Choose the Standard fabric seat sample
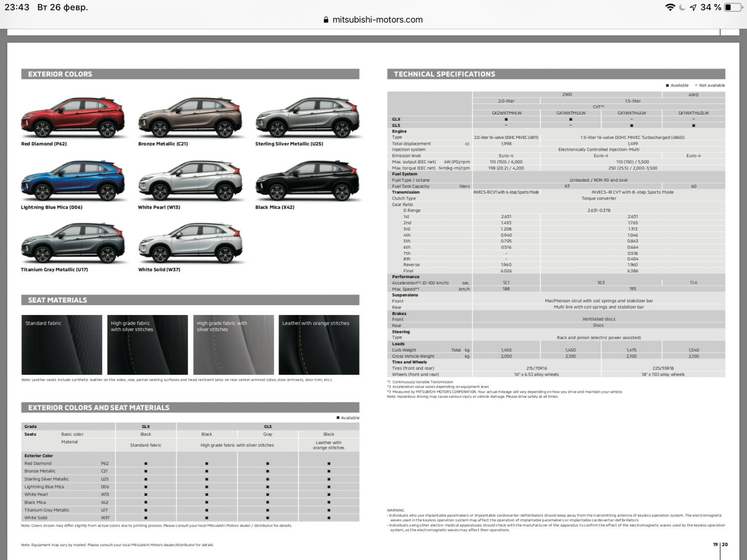 click(62, 344)
